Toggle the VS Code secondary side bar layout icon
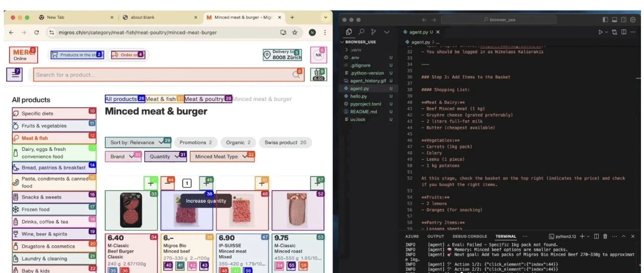Screen dimensions: 644x273 coord(624,20)
